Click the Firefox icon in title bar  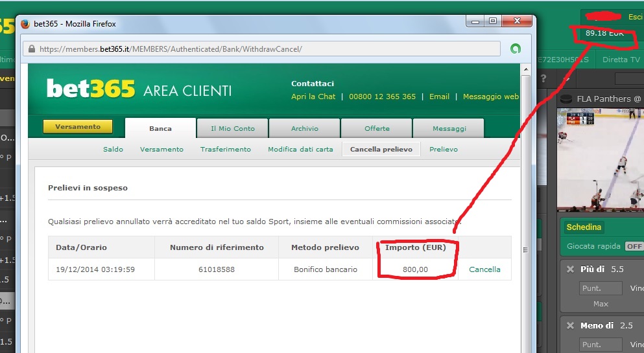25,24
